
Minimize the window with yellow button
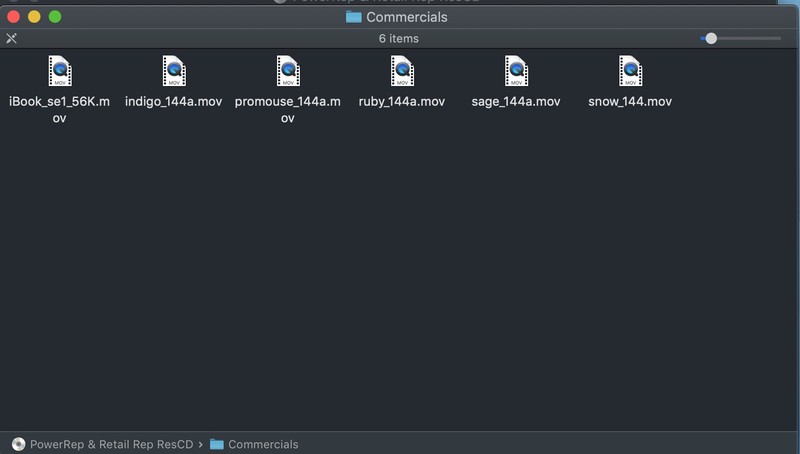34,17
